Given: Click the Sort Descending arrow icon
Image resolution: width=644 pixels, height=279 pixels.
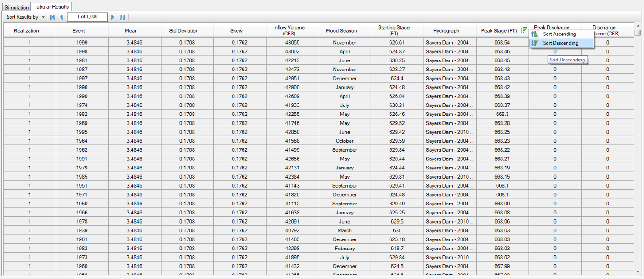Looking at the screenshot, I should 534,44.
